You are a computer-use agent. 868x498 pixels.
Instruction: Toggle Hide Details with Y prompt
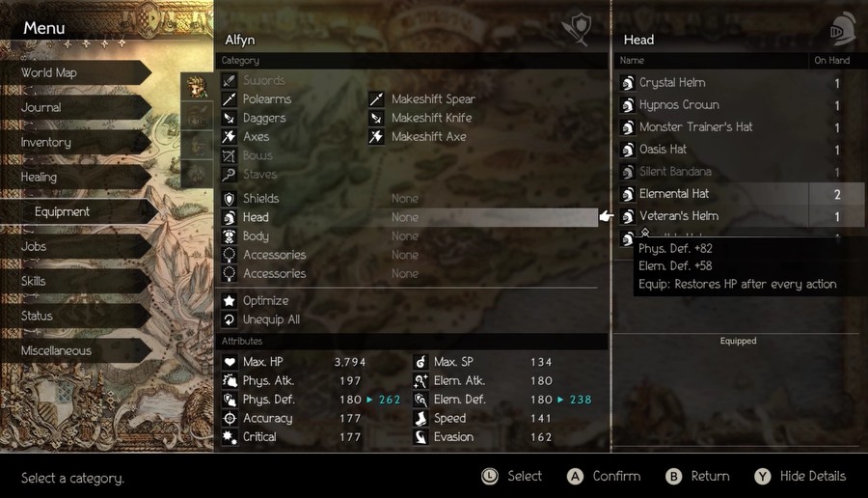point(800,477)
